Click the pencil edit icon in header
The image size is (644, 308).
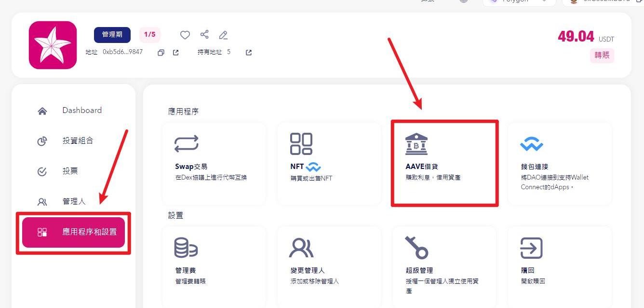point(223,35)
